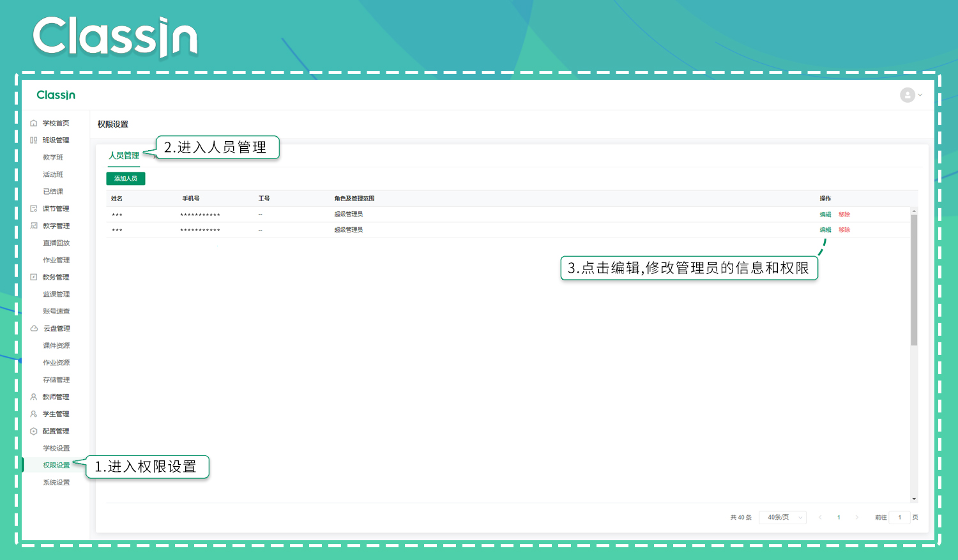Click the 学生管理 person icon
The image size is (958, 560).
[x=34, y=414]
